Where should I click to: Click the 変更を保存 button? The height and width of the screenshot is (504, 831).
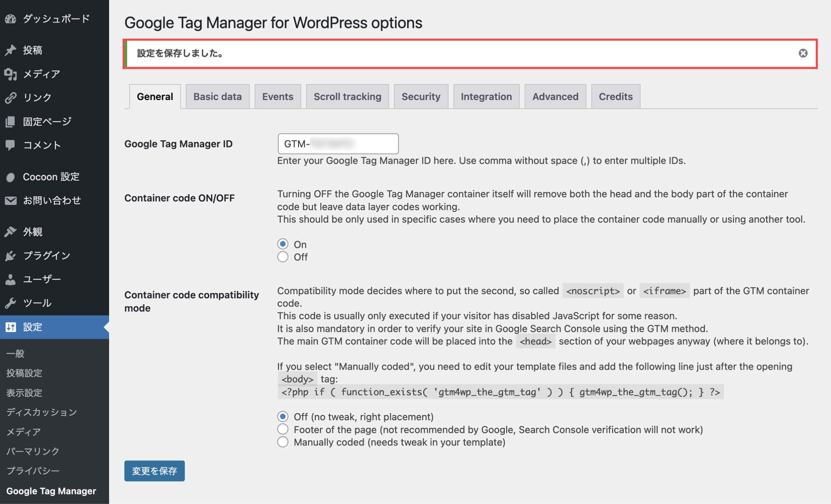pyautogui.click(x=154, y=471)
